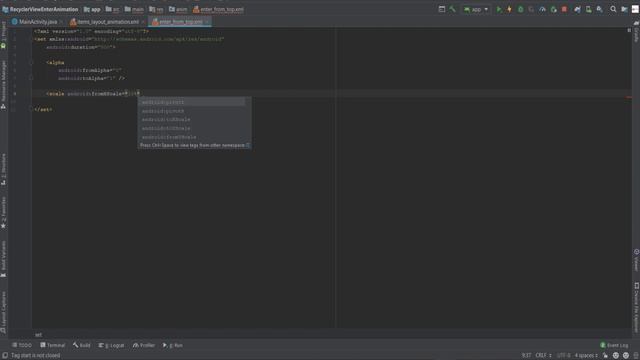This screenshot has width=640, height=360.
Task: Open the TODO tool window
Action: (22, 345)
